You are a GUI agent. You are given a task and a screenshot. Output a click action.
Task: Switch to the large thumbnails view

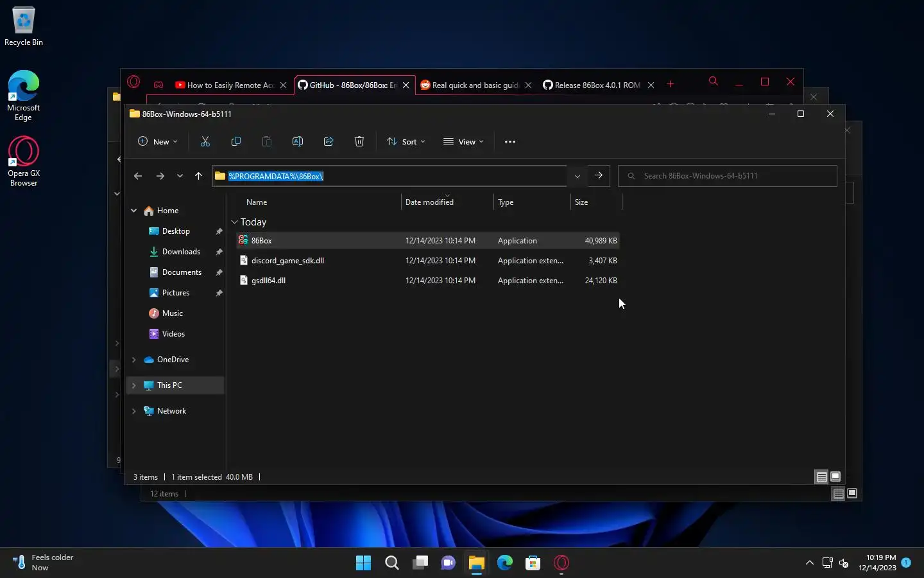(x=835, y=477)
